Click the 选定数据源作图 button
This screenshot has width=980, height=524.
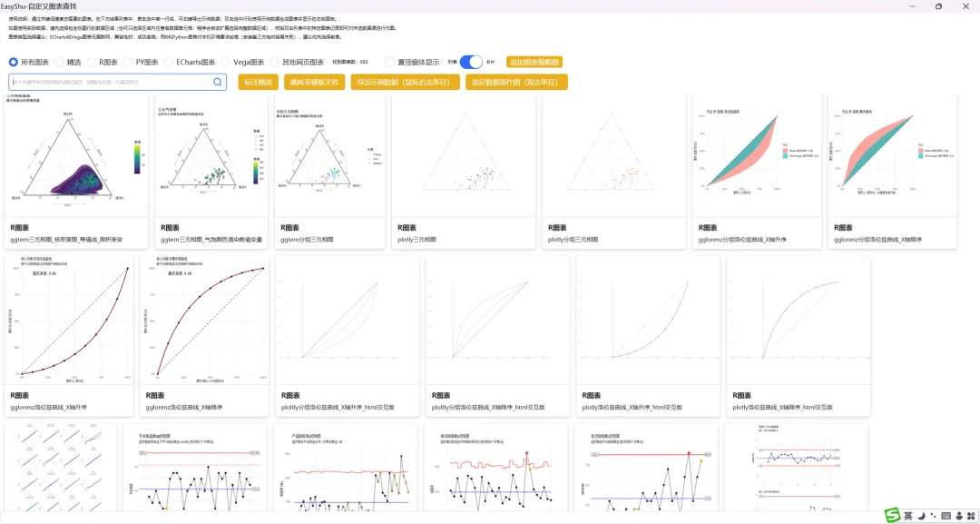pos(516,82)
